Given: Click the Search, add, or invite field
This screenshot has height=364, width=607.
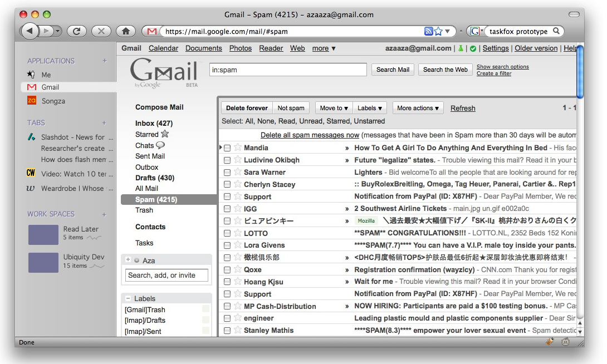Looking at the screenshot, I should coord(167,275).
